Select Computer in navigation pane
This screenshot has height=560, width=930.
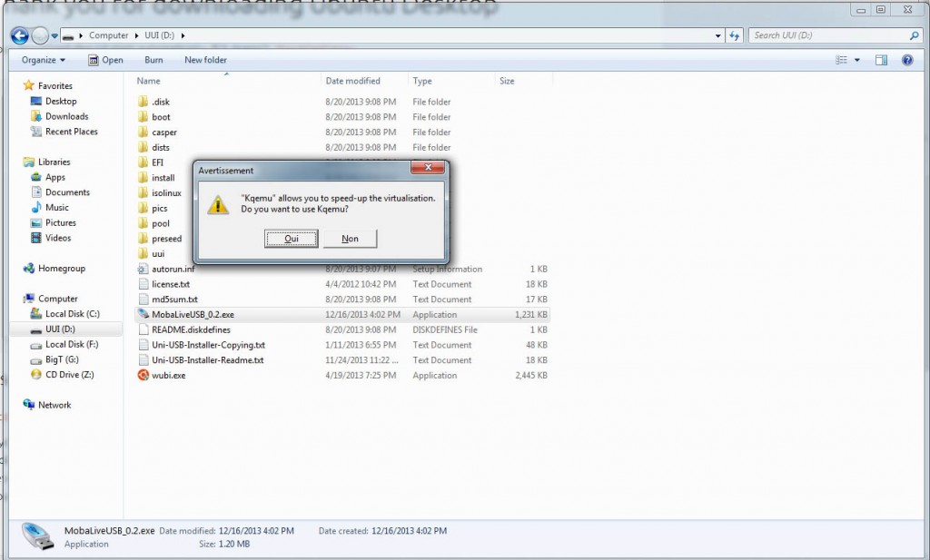tap(57, 299)
